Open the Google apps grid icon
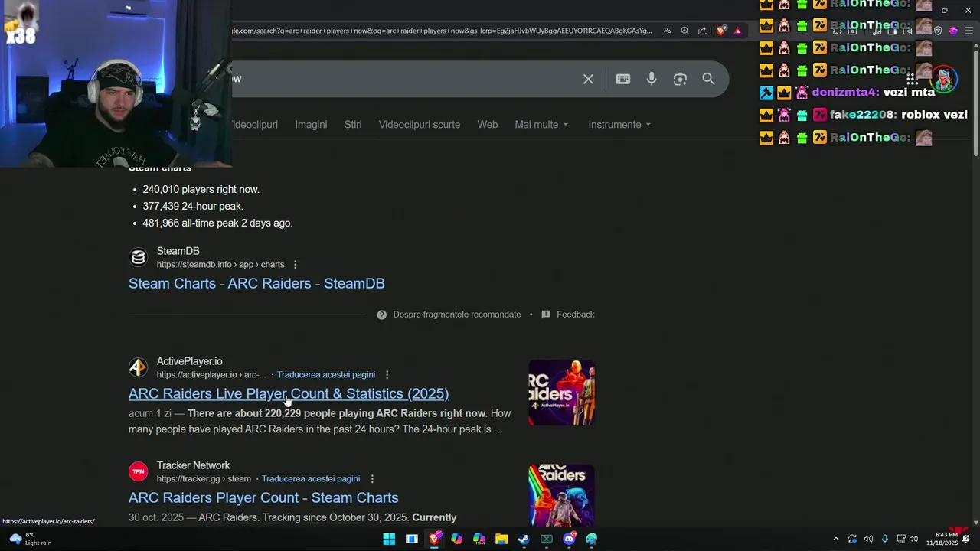This screenshot has width=980, height=551. pos(912,80)
